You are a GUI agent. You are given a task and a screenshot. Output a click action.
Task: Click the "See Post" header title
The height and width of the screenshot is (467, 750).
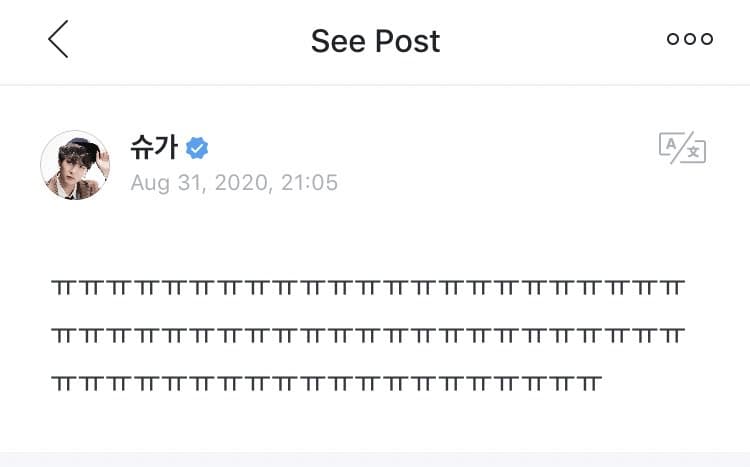coord(375,41)
